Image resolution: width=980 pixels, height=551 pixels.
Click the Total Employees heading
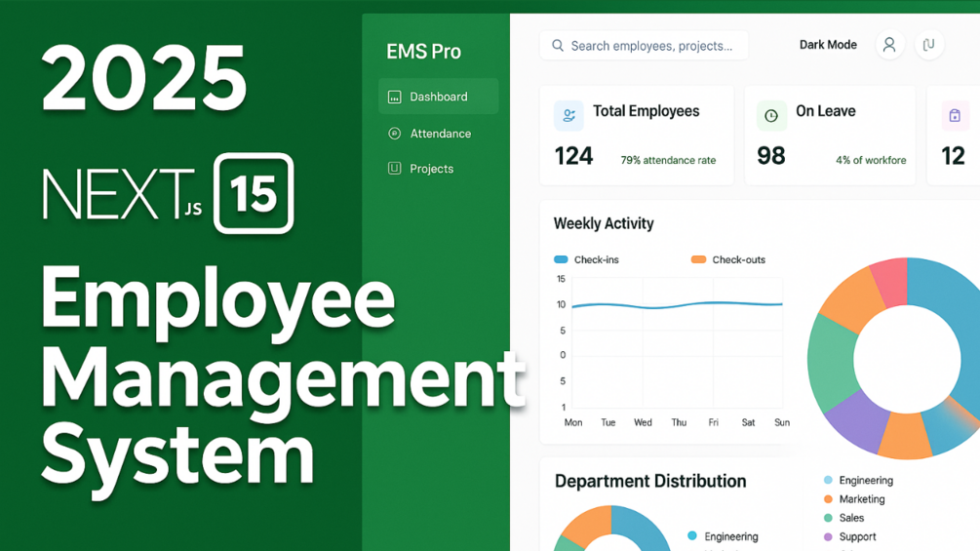647,111
